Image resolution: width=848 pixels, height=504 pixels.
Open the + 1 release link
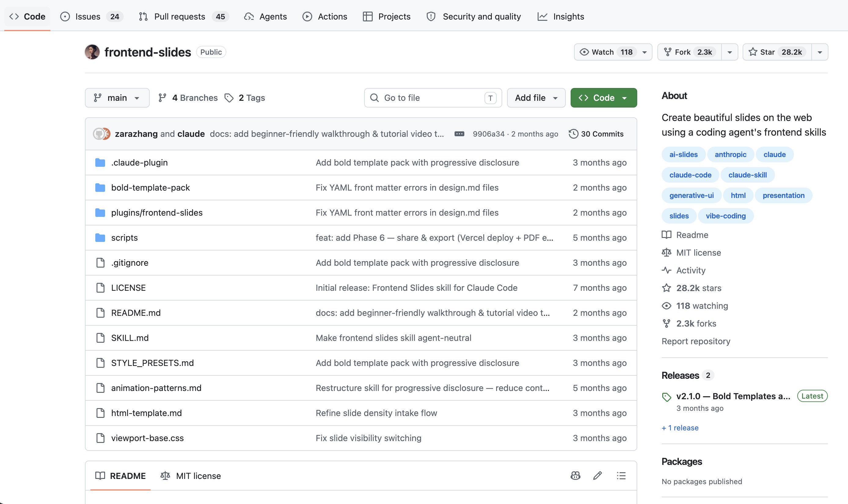click(x=680, y=428)
